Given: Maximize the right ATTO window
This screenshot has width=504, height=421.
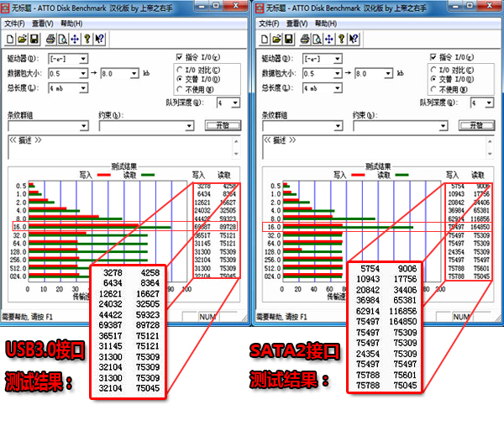Looking at the screenshot, I should point(470,6).
